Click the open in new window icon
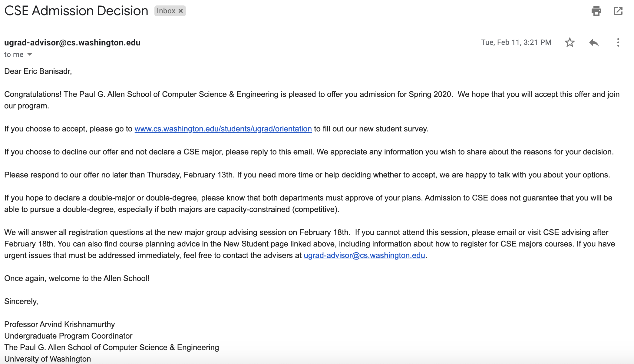Screen dimensions: 634x364 (x=618, y=11)
